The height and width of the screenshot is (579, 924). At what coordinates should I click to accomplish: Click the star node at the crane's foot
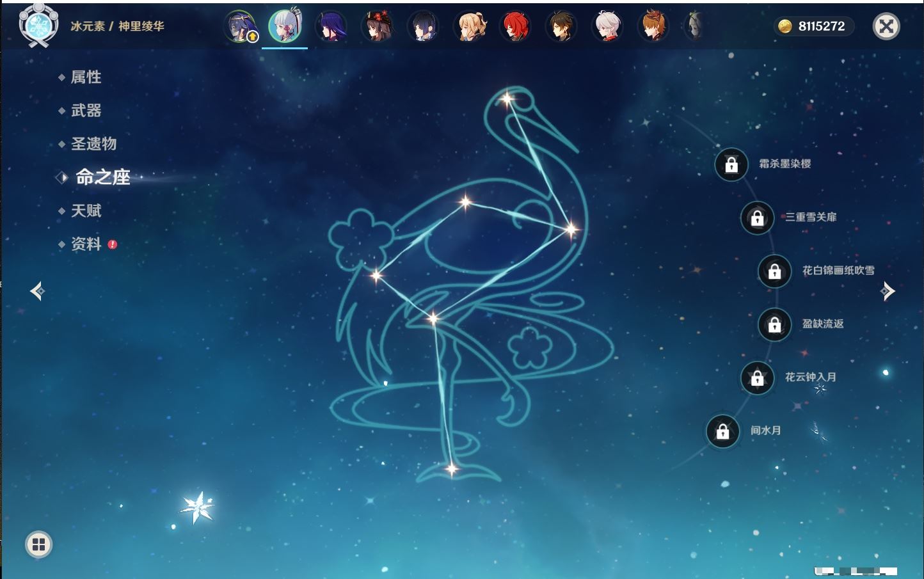click(x=452, y=469)
